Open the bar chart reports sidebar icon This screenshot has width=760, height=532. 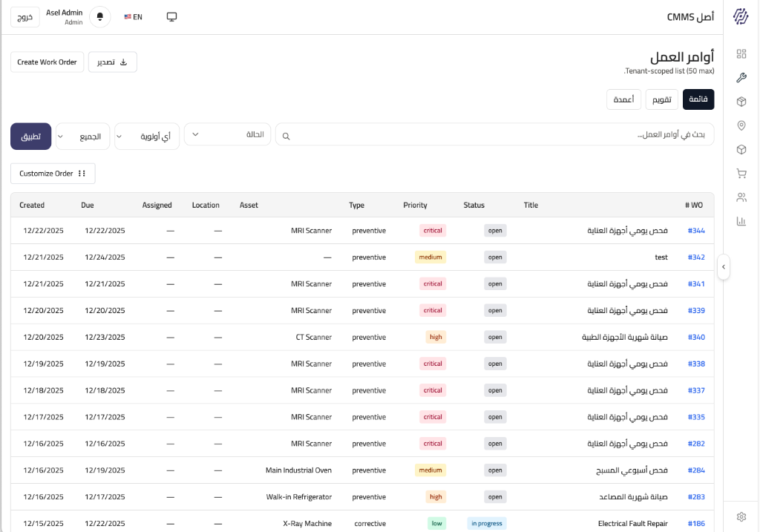(x=741, y=221)
